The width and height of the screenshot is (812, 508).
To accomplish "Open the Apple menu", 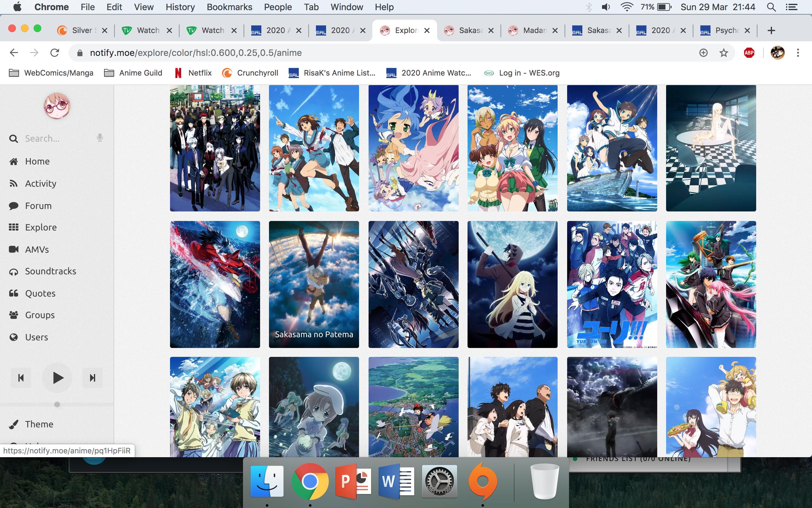I will [x=17, y=7].
